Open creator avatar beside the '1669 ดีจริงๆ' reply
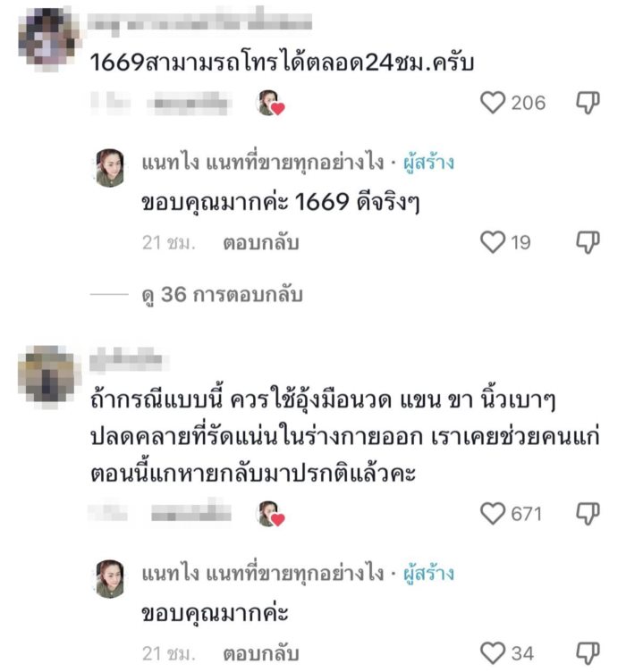Screen dimensions: 626x672 (x=109, y=167)
